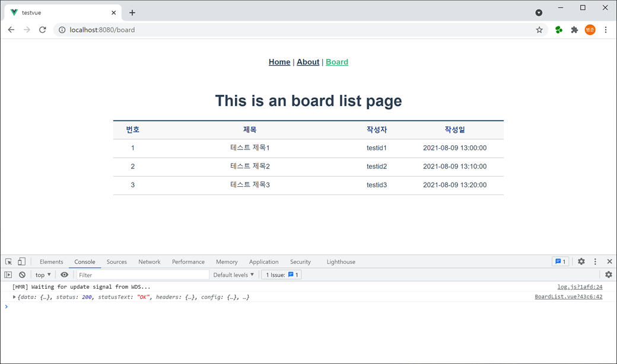Toggle the device toolbar in DevTools
617x364 pixels.
tap(21, 262)
